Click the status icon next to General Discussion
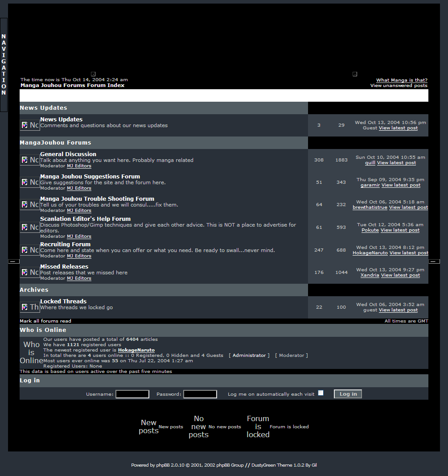Viewport: 448px width, 476px height. (x=30, y=160)
